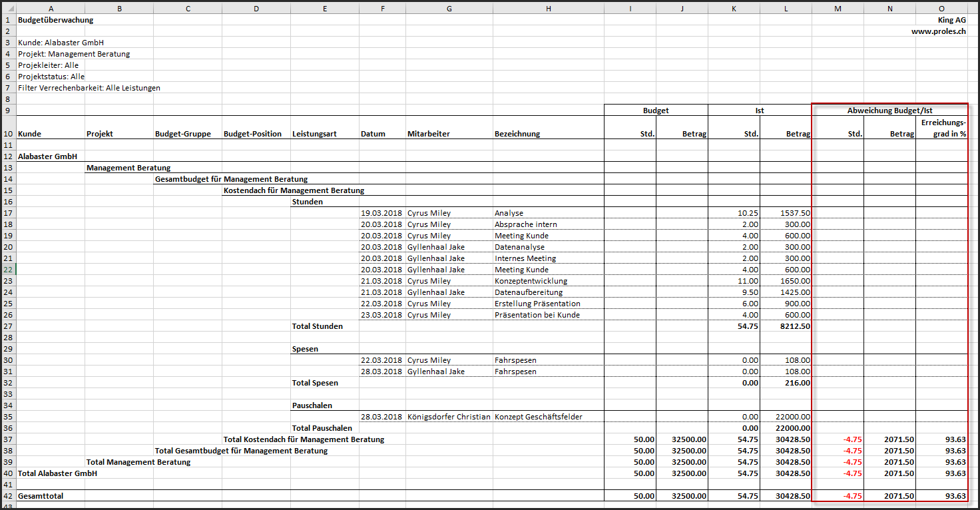The image size is (980, 510).
Task: Click the amount 1425.00
Action: tap(795, 292)
